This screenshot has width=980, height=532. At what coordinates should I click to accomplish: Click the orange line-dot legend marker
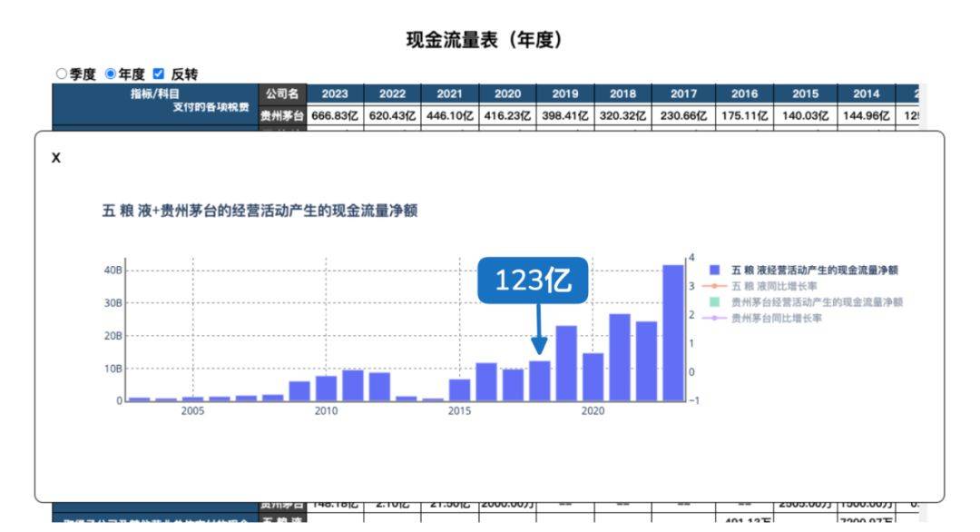[714, 286]
